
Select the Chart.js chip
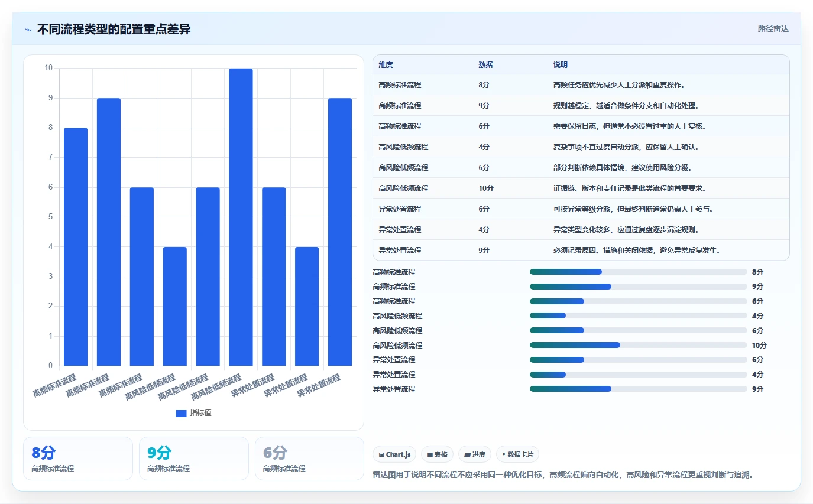[394, 454]
